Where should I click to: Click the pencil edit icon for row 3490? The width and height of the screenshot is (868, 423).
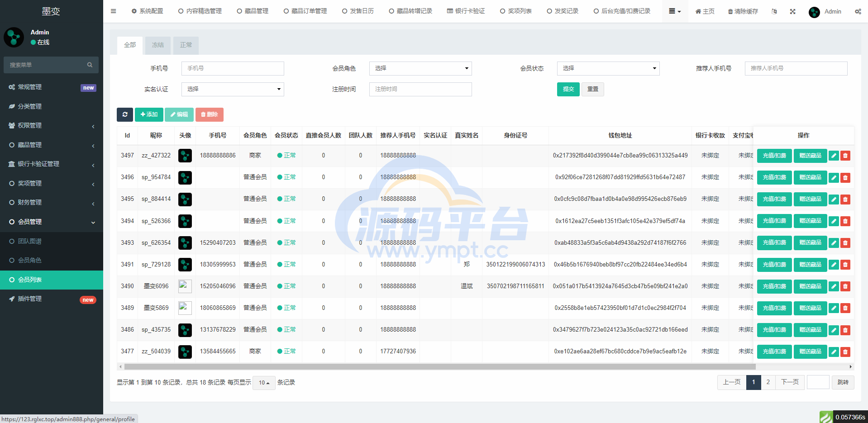834,286
